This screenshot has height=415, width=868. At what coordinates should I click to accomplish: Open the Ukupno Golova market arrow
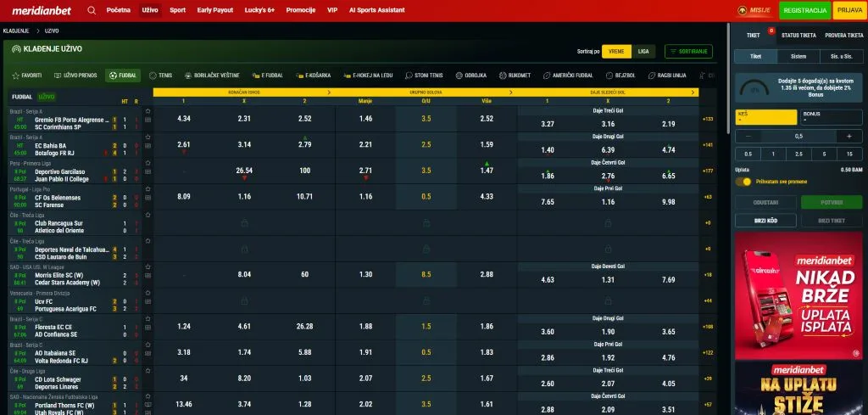coord(511,93)
